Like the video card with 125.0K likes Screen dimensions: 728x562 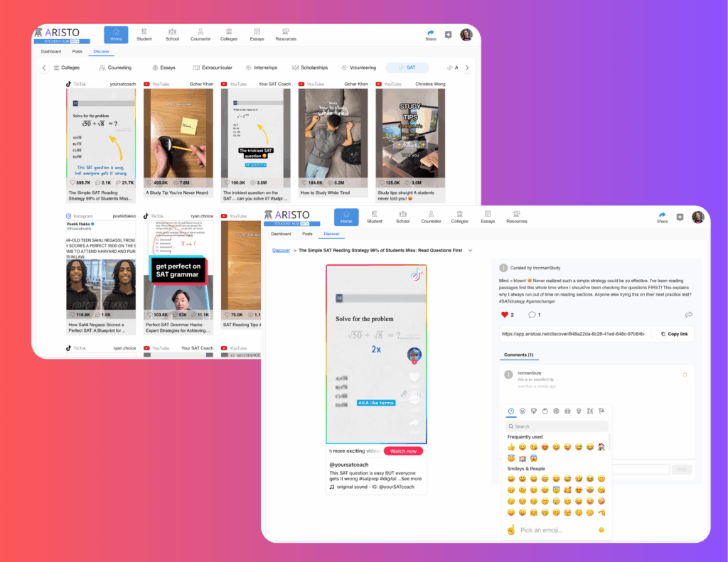pos(382,183)
